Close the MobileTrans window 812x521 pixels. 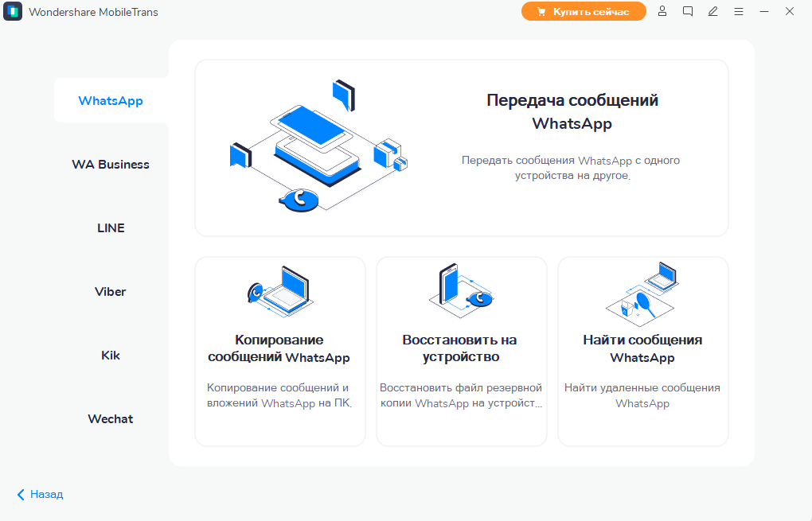tap(789, 11)
